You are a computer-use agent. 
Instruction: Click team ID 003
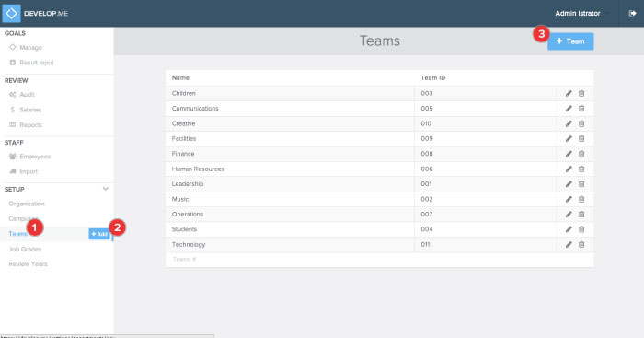pyautogui.click(x=427, y=93)
